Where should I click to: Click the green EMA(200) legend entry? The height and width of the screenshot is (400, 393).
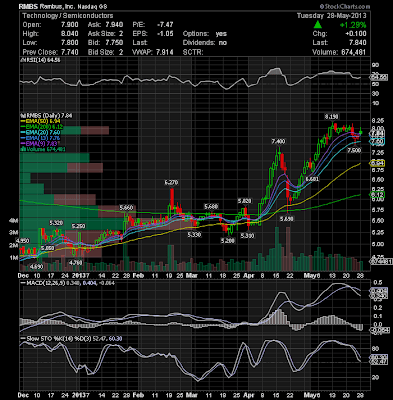coord(41,127)
